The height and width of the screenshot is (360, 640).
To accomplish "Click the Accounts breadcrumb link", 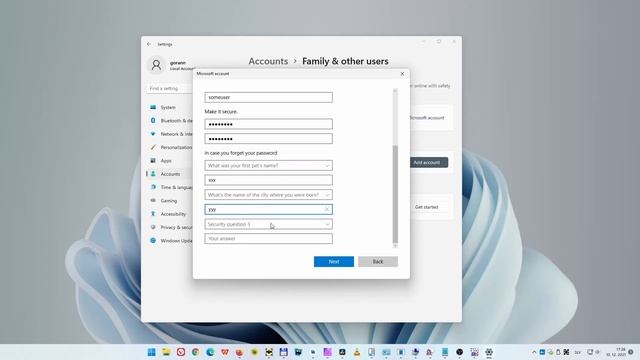I will coord(268,61).
